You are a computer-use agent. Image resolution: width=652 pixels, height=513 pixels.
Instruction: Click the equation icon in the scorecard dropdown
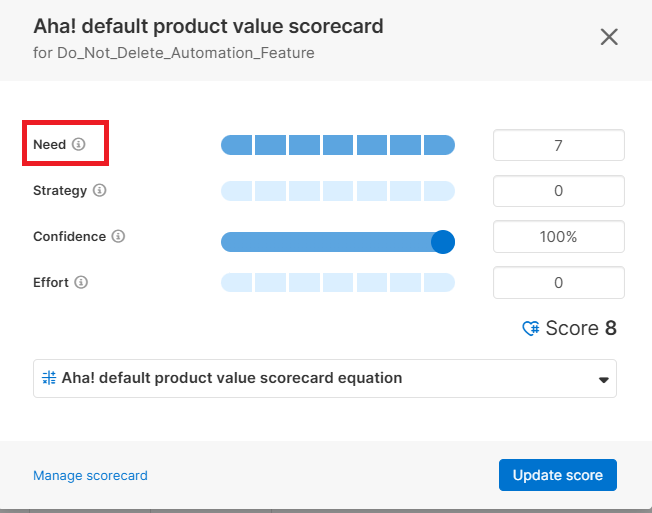[49, 378]
